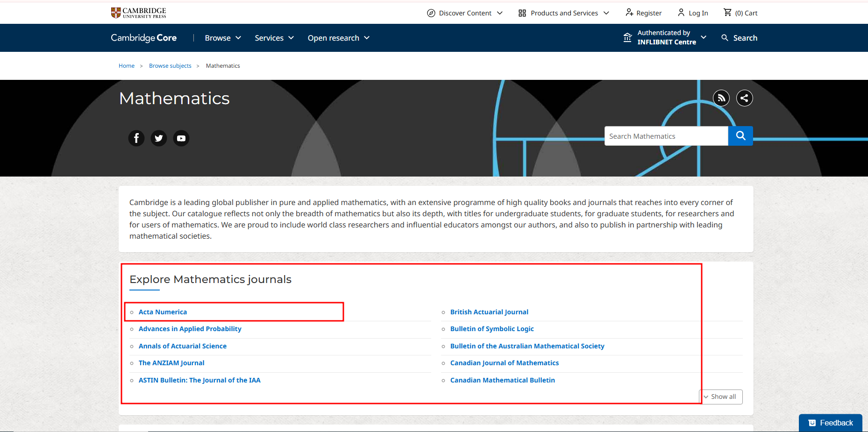The width and height of the screenshot is (868, 432).
Task: Click the Search Mathematics input field
Action: click(x=666, y=136)
